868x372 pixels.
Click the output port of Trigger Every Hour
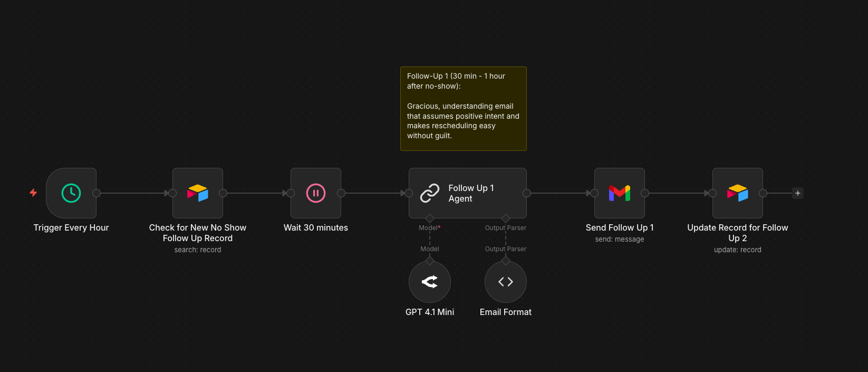coord(97,193)
